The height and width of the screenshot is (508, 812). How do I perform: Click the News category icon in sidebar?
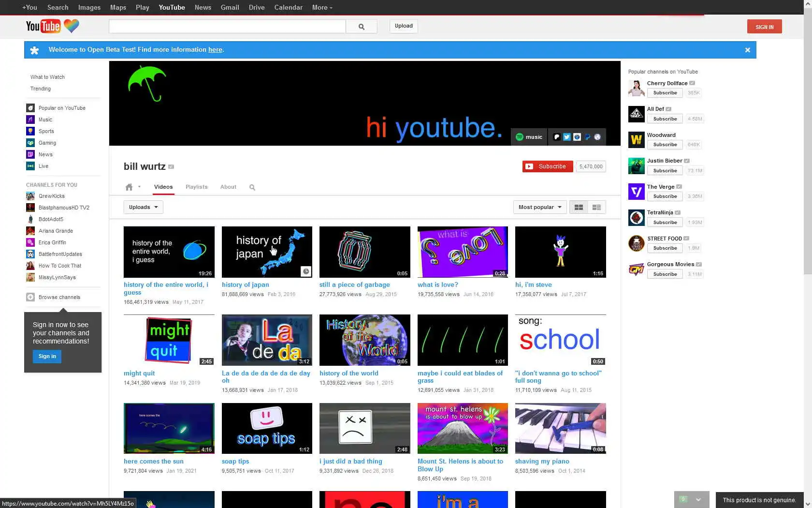coord(30,154)
